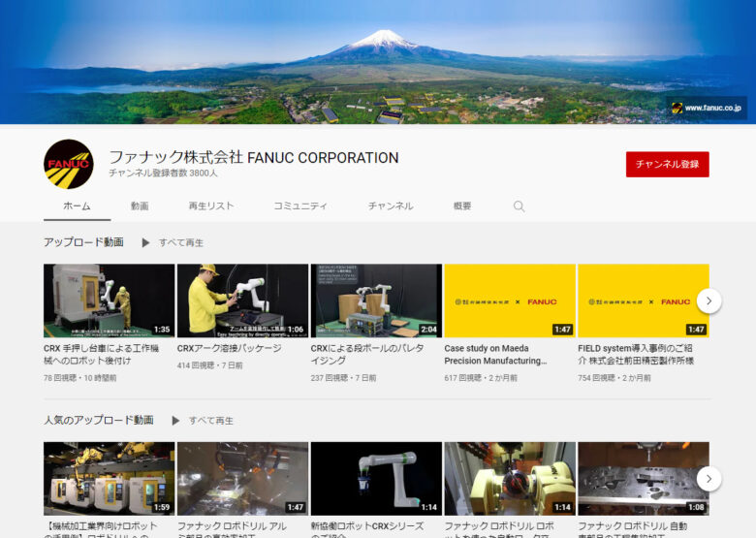Open the 概要 about tab

[x=462, y=206]
